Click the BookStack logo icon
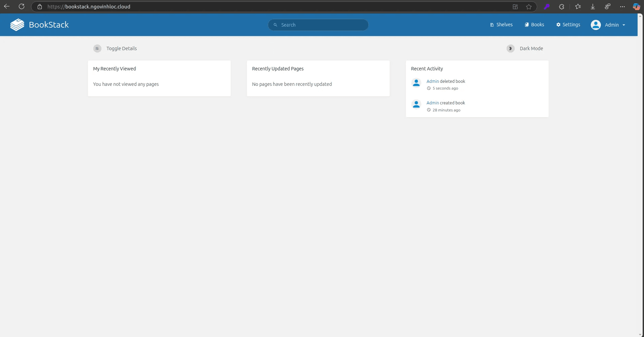This screenshot has width=644, height=337. coord(17,24)
